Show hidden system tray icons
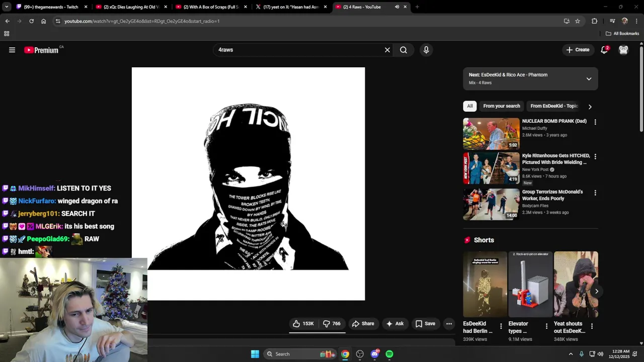 coord(571,354)
